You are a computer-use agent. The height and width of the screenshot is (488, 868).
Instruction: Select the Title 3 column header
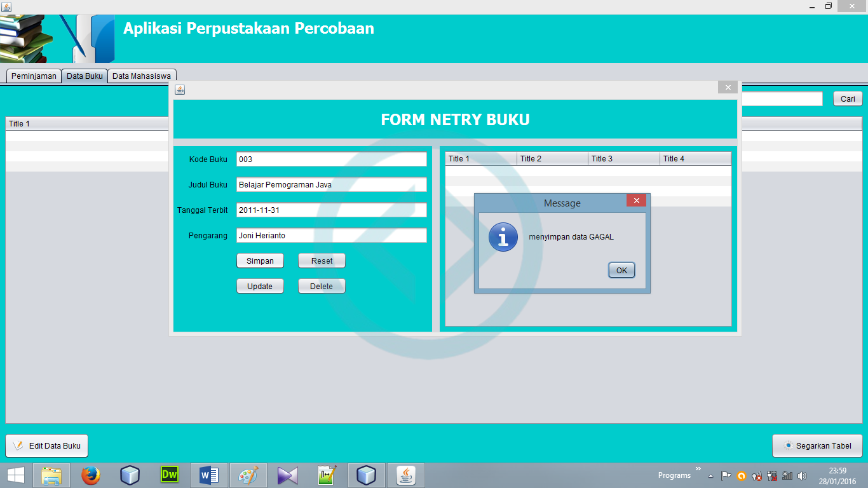click(624, 159)
